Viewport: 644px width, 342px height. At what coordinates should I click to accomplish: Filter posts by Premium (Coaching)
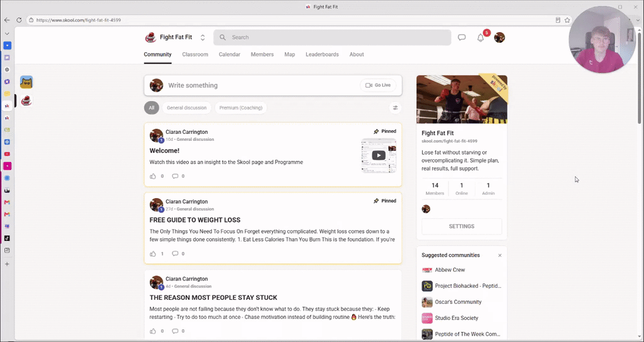point(241,108)
